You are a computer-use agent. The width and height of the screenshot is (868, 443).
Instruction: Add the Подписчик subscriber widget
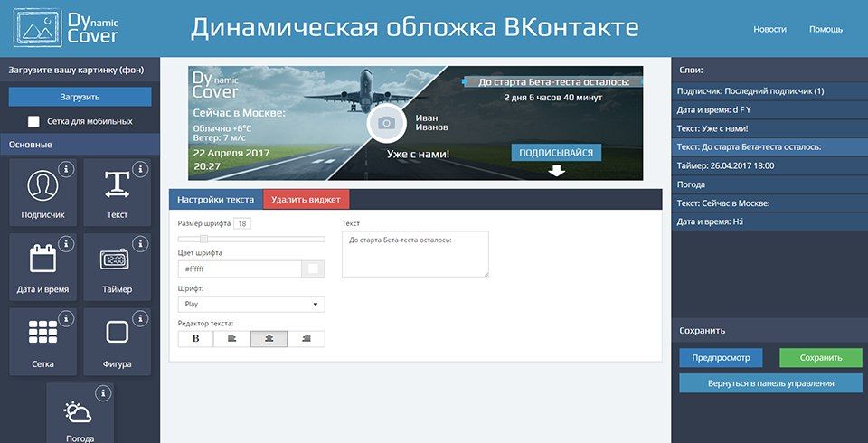[42, 193]
